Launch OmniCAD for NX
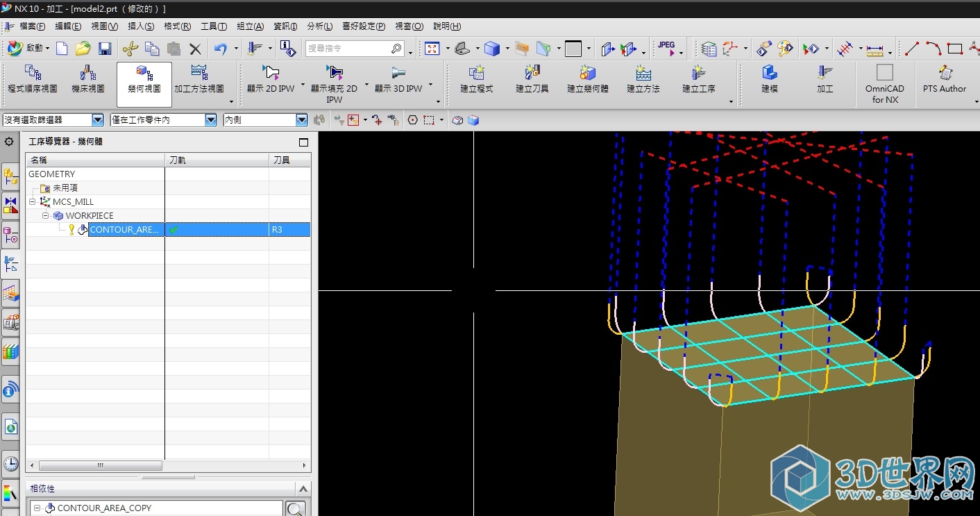This screenshot has width=980, height=516. click(885, 83)
